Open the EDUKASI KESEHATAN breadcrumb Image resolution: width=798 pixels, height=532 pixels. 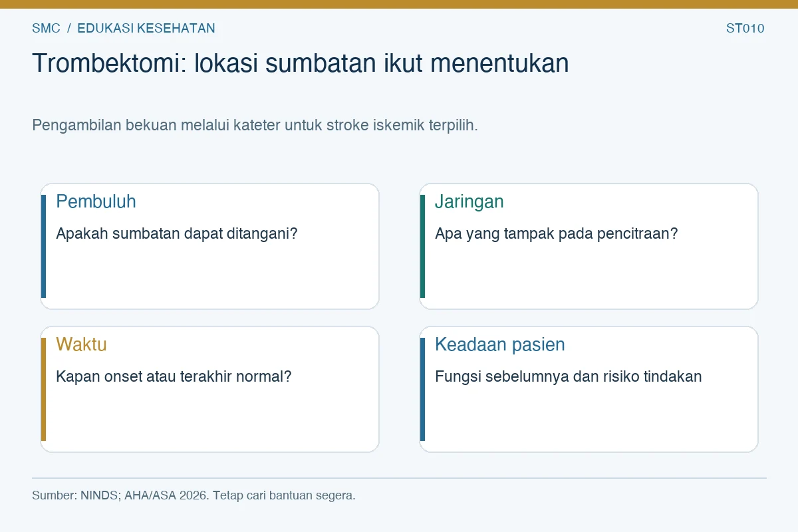[146, 29]
